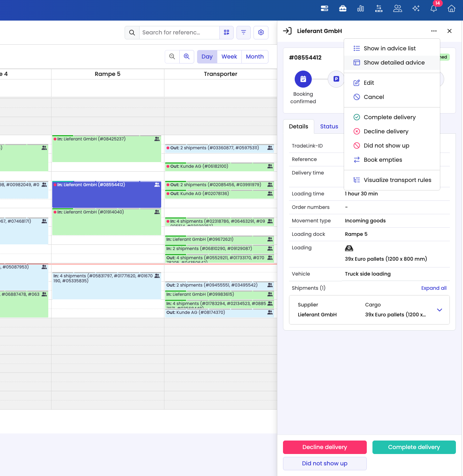Open the QR code scanner button

[227, 33]
